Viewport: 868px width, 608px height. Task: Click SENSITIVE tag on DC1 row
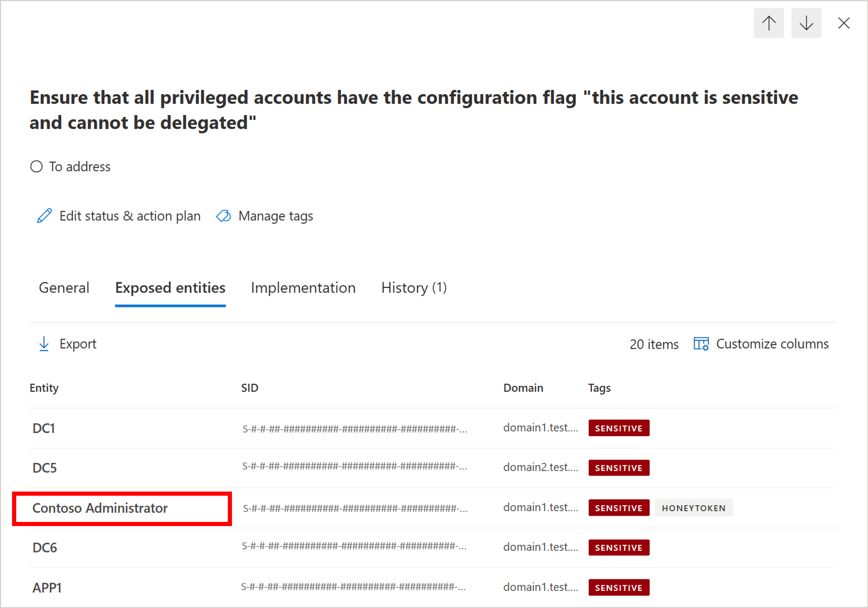(x=619, y=428)
